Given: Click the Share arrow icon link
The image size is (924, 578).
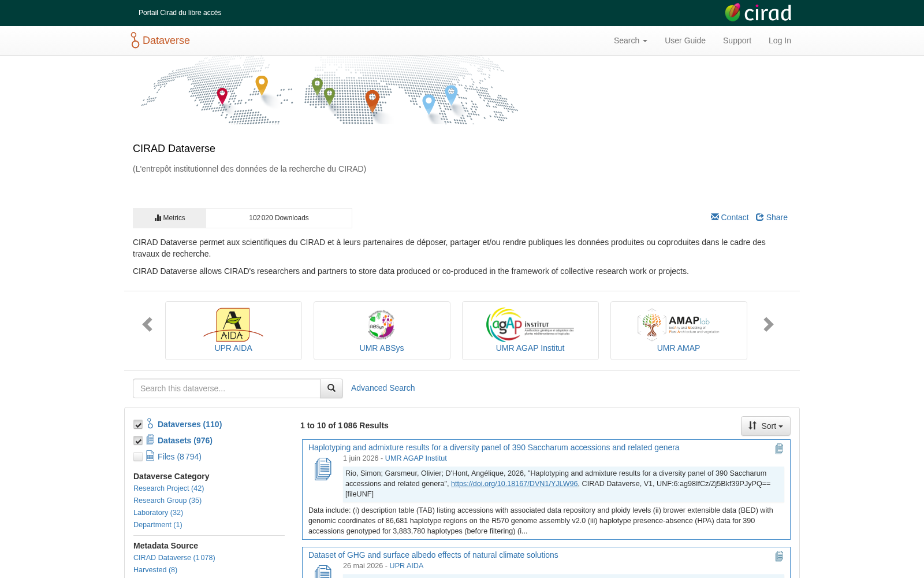Looking at the screenshot, I should click(772, 217).
